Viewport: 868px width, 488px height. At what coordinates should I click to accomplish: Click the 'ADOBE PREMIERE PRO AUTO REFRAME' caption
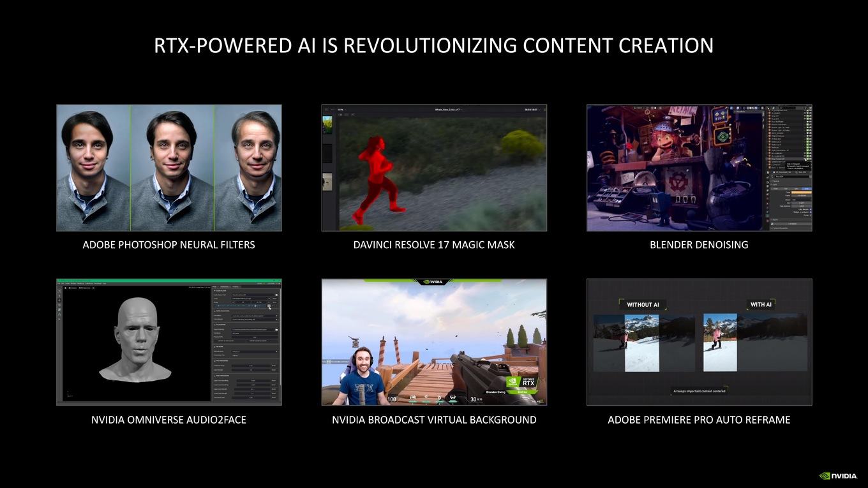point(699,420)
